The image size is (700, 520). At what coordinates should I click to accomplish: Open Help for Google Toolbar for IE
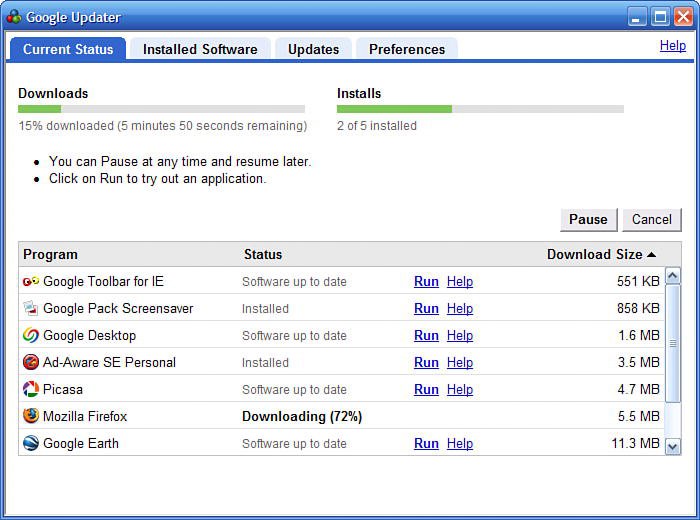pyautogui.click(x=460, y=282)
